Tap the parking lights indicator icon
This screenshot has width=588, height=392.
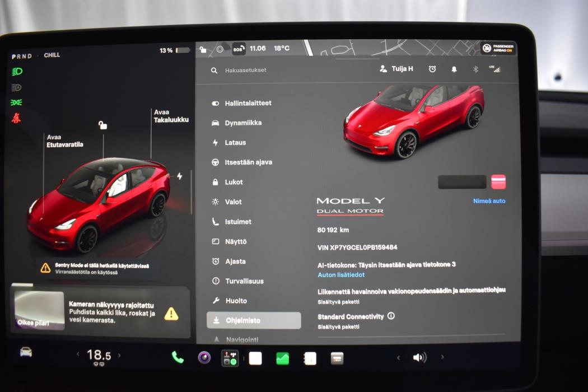tap(16, 102)
